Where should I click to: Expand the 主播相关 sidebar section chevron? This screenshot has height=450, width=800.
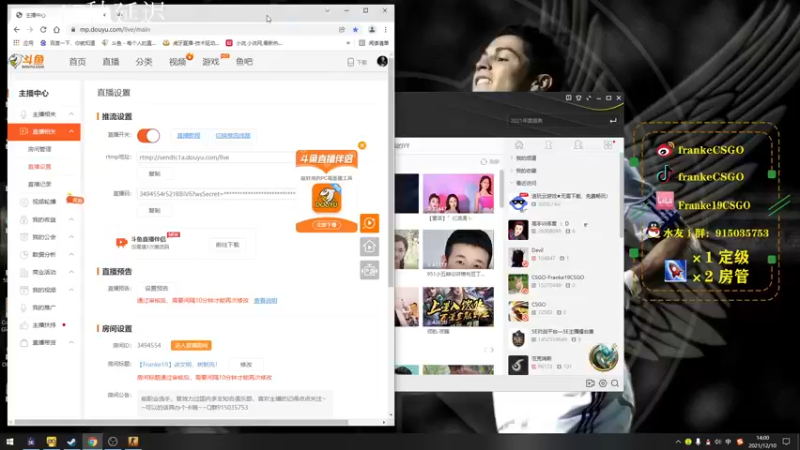pos(71,114)
